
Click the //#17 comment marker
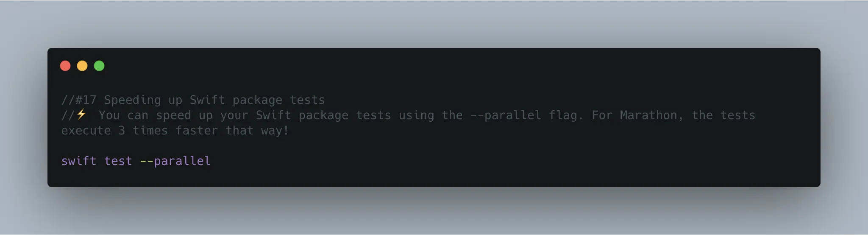[x=79, y=100]
